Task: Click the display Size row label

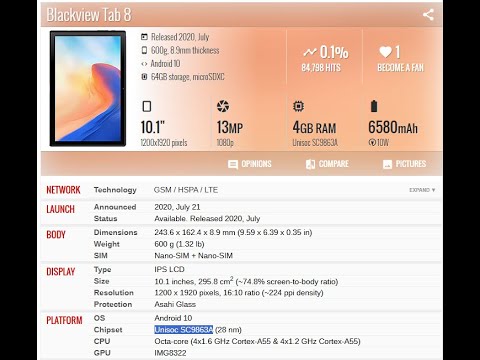Action: coord(101,281)
